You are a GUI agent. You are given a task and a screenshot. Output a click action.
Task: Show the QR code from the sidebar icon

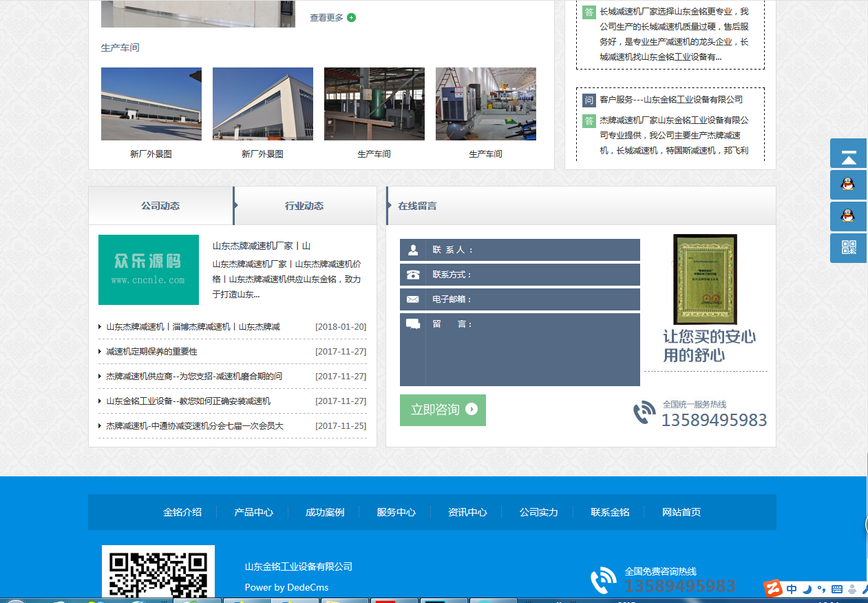coord(849,248)
